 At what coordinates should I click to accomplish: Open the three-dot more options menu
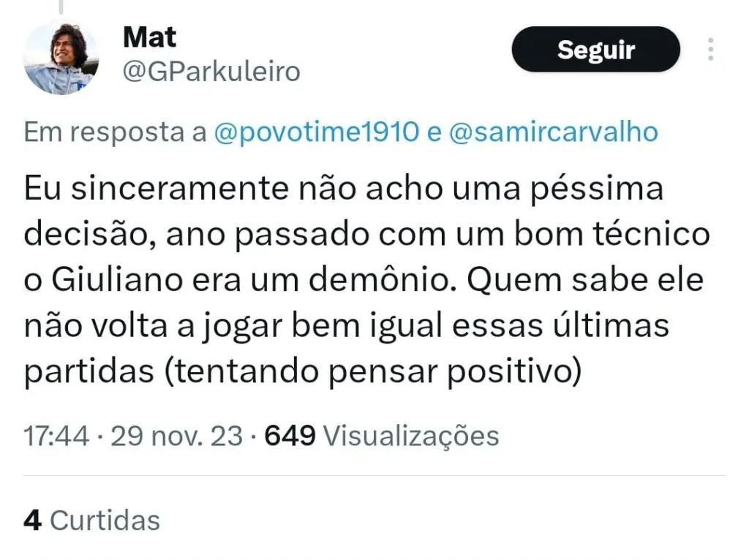click(x=710, y=49)
